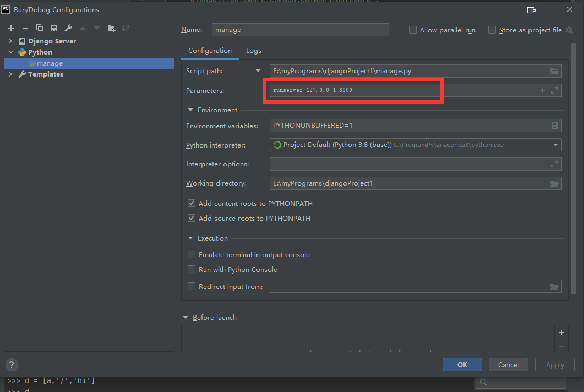Click inside the Parameters input field
The image size is (584, 392).
(352, 90)
